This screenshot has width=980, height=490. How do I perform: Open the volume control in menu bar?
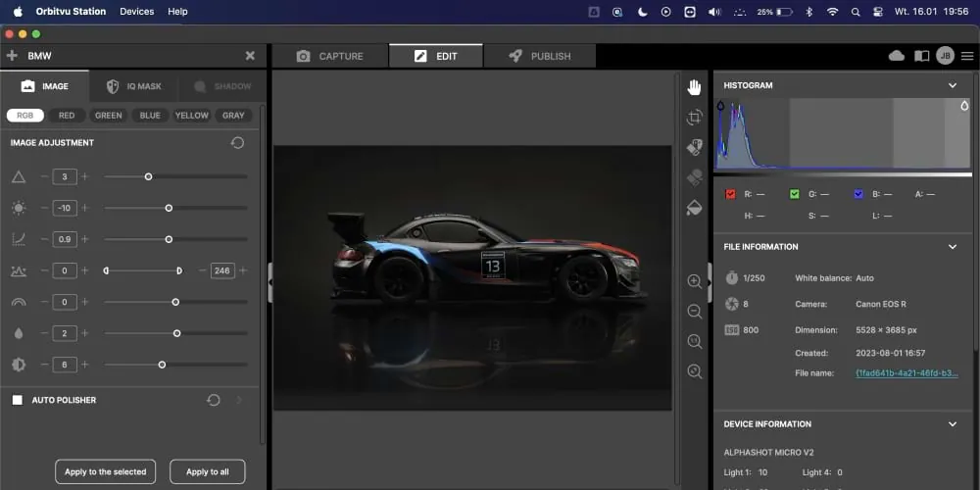coord(714,11)
